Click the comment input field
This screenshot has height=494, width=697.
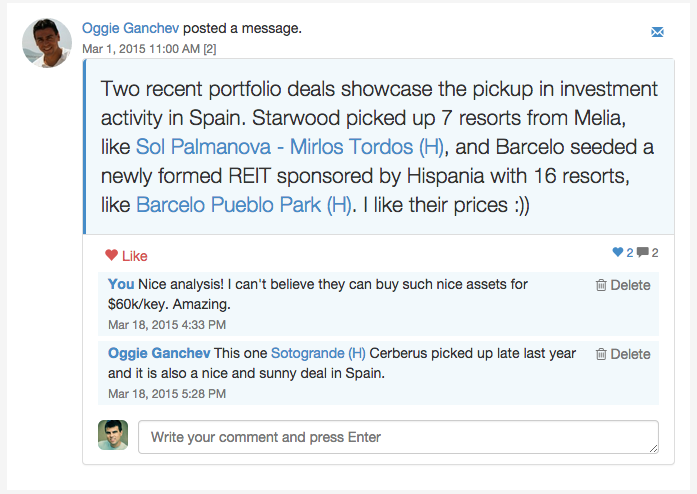(398, 437)
